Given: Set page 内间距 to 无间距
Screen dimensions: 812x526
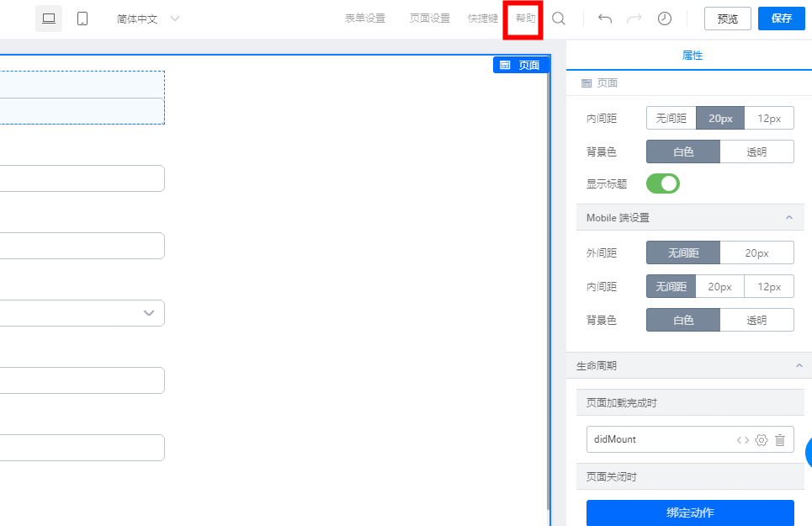Looking at the screenshot, I should point(671,119).
